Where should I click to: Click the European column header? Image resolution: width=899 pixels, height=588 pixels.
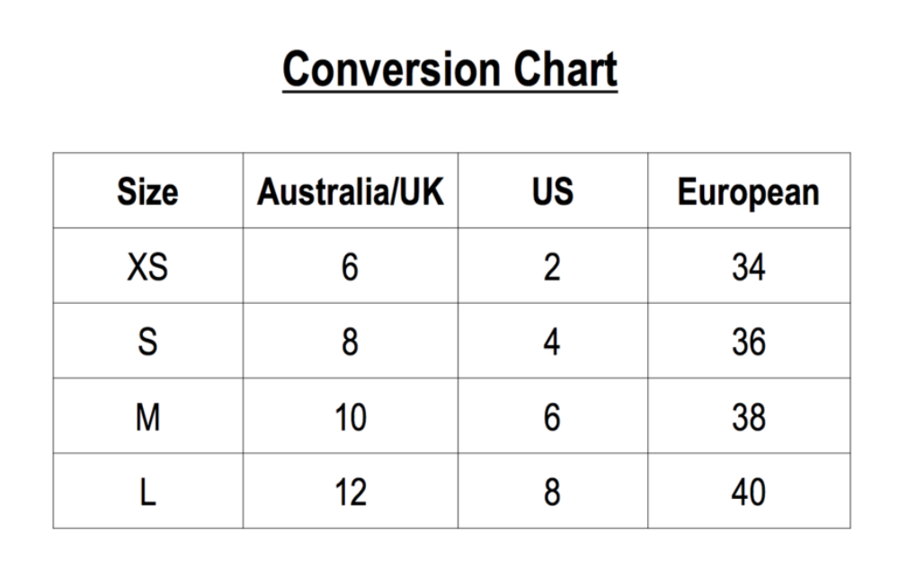tap(748, 192)
